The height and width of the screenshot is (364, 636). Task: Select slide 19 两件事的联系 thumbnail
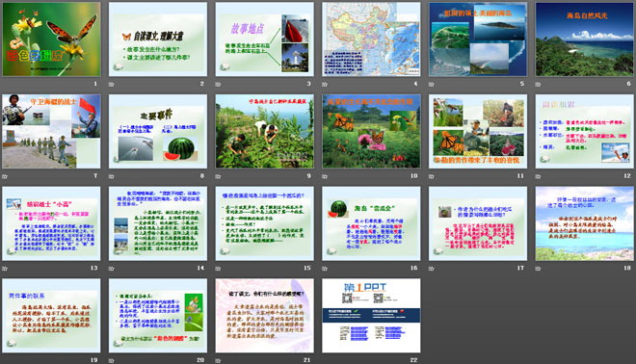51,315
